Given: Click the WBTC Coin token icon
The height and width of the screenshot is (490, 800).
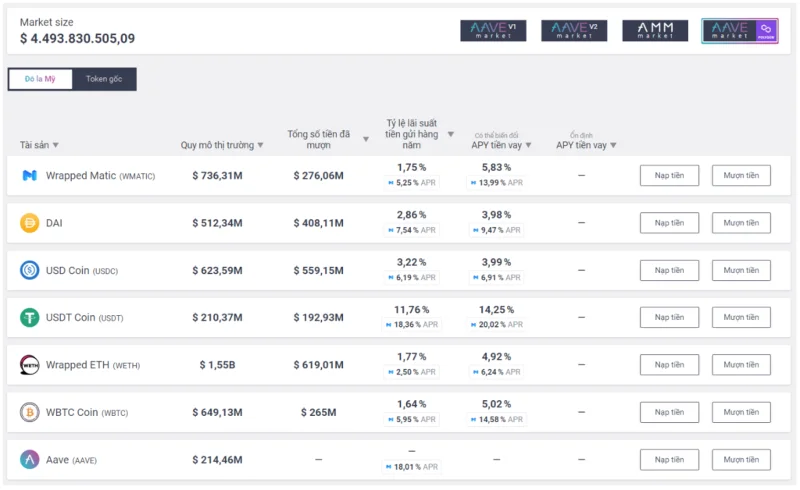Looking at the screenshot, I should tap(30, 412).
